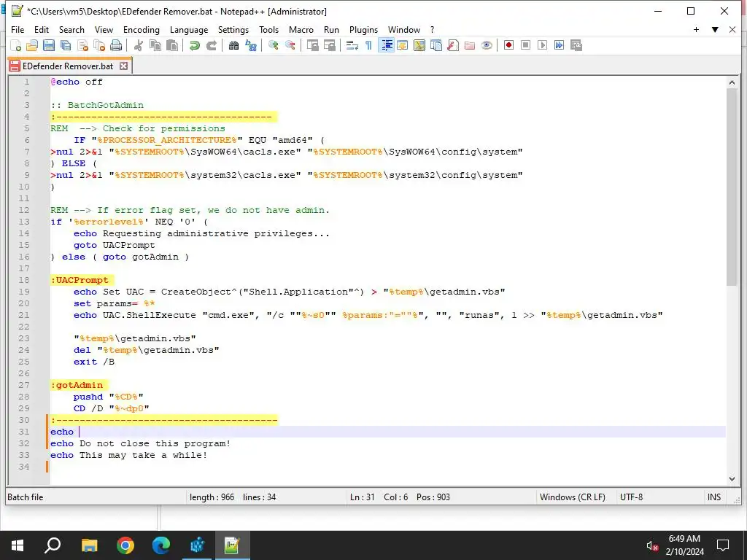Click the muted volume tray icon
Screen dimensions: 747x560
point(652,545)
